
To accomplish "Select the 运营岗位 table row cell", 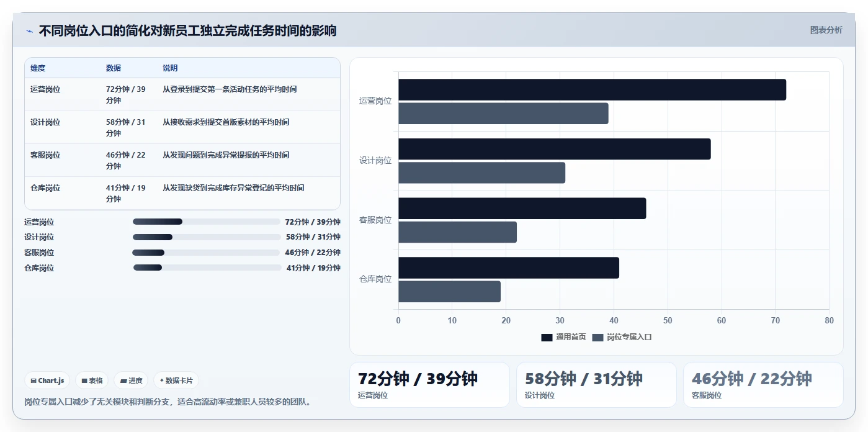I will (x=45, y=89).
